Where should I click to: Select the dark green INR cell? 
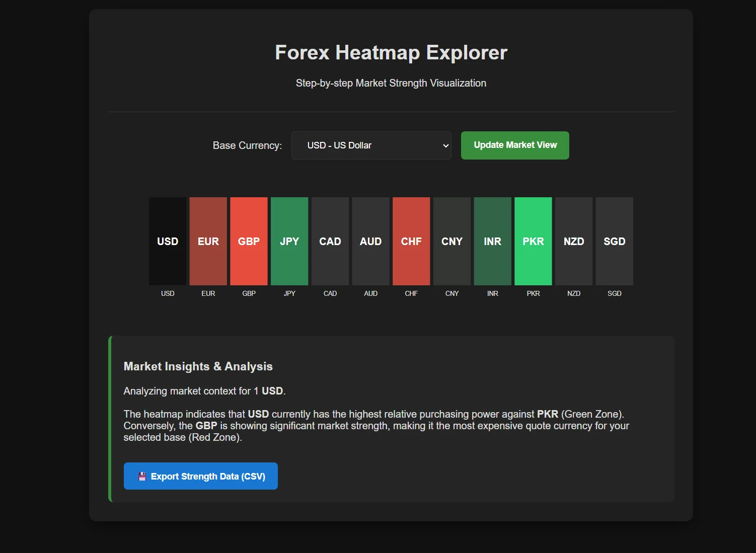[492, 241]
